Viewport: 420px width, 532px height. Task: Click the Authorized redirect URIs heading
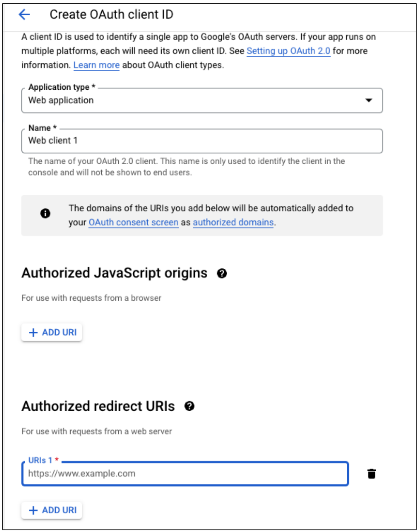pyautogui.click(x=98, y=407)
